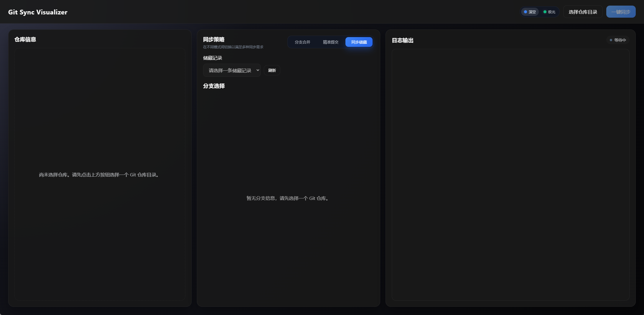Switch to the 深空 theme
644x315 pixels.
(530, 12)
